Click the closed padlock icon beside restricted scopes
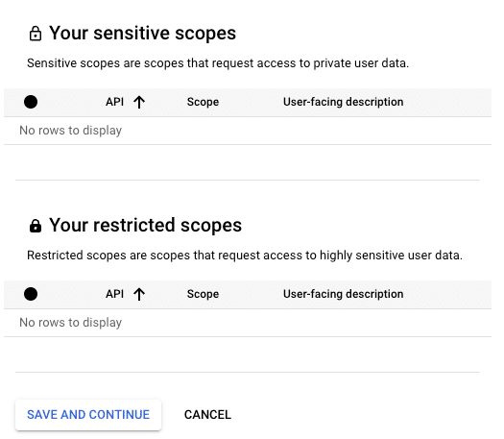The image size is (504, 439). (x=36, y=226)
